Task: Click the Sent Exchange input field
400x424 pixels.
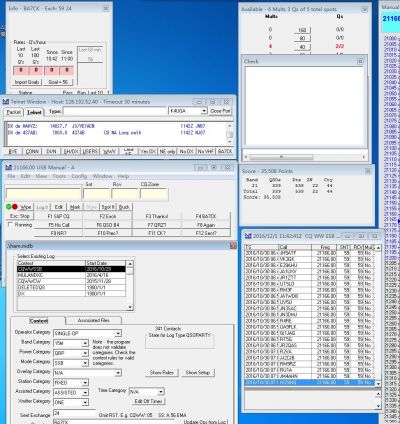Action: click(74, 413)
